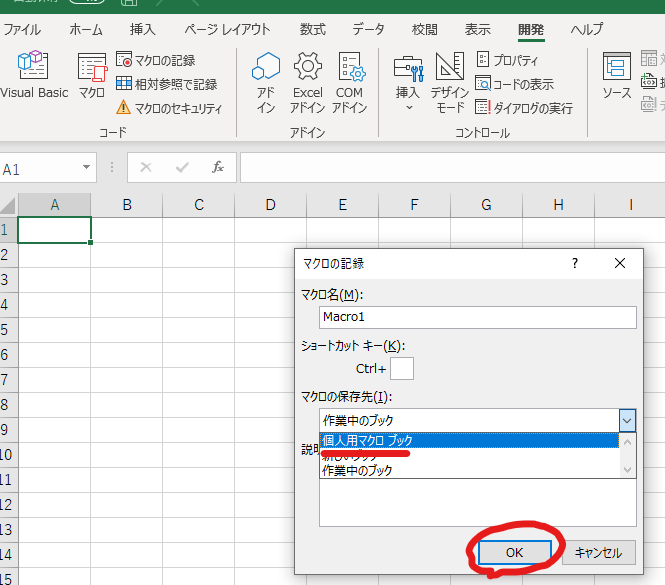Click キャンセル to dismiss dialog
The height and width of the screenshot is (585, 665).
598,552
